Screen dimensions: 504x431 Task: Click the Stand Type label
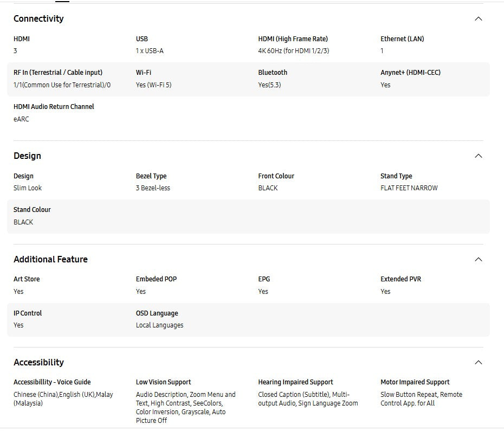click(396, 176)
